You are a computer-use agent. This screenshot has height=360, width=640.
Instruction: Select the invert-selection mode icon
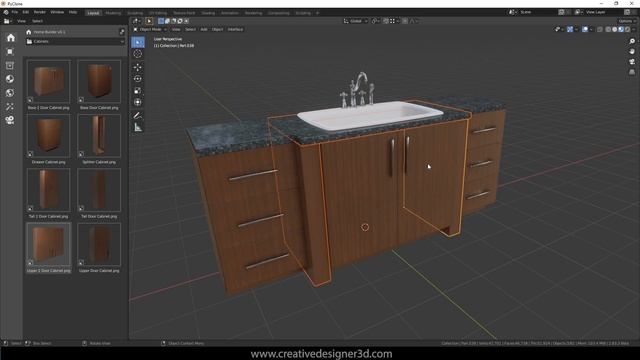click(180, 21)
